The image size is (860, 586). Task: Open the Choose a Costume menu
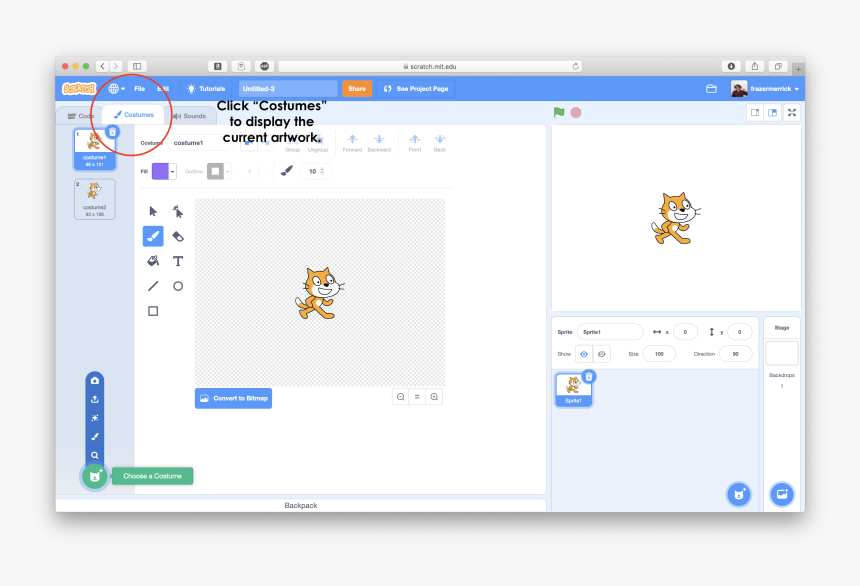[x=94, y=476]
